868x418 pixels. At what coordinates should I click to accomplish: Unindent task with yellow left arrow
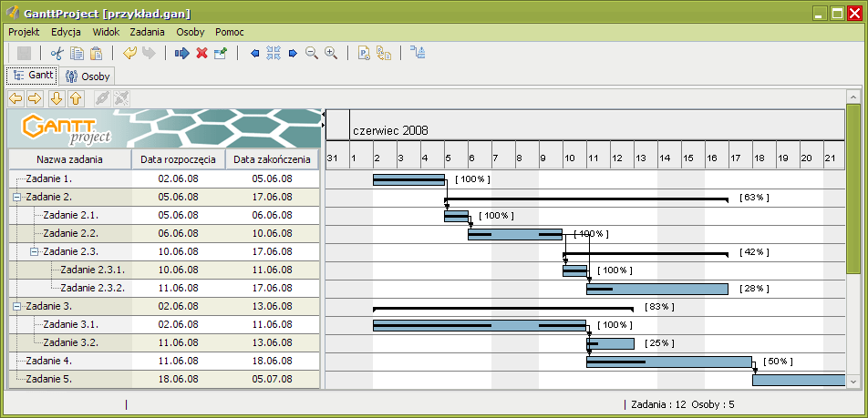16,98
